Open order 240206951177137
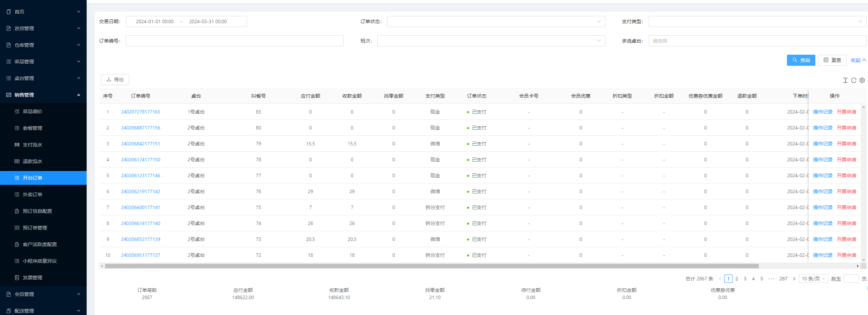 point(141,255)
